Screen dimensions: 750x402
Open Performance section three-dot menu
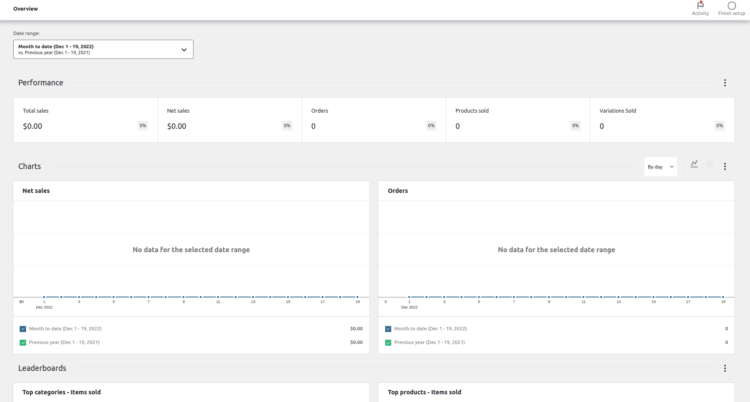point(725,83)
